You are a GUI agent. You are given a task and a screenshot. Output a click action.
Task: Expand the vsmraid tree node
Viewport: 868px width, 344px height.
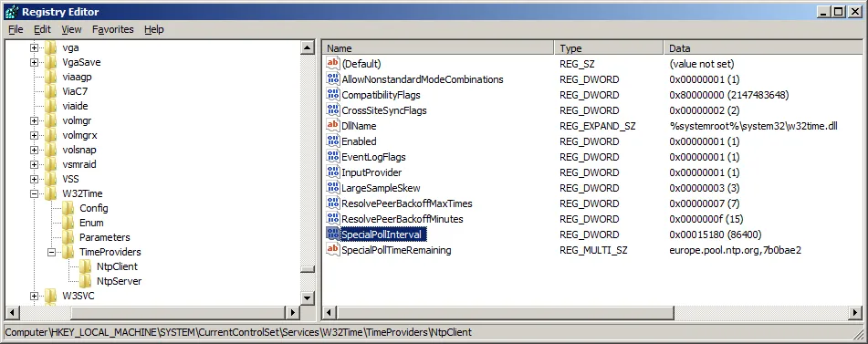pyautogui.click(x=35, y=165)
